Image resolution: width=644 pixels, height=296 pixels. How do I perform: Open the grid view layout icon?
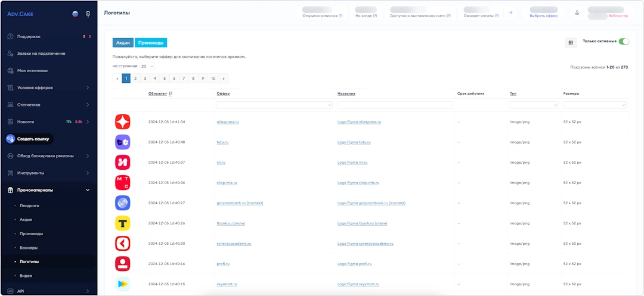pos(571,42)
